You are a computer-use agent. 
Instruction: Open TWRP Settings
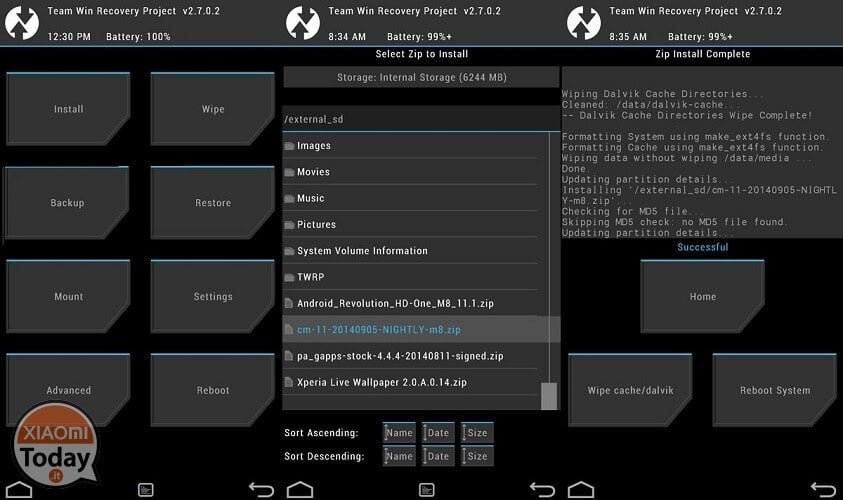tap(213, 296)
